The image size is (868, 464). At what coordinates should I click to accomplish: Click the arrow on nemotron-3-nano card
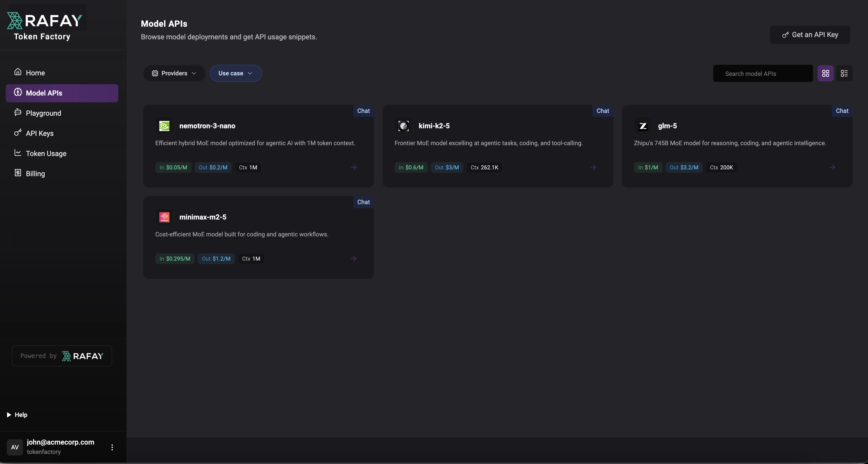[353, 167]
